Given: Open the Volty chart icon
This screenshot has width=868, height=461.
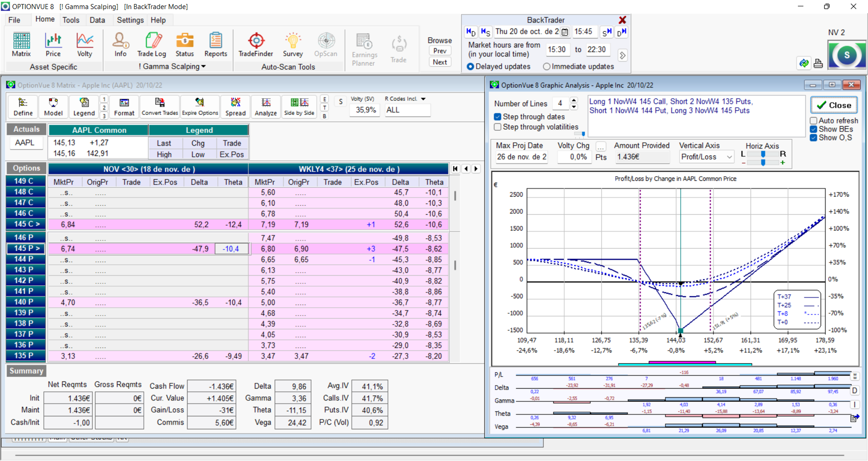Looking at the screenshot, I should tap(85, 45).
